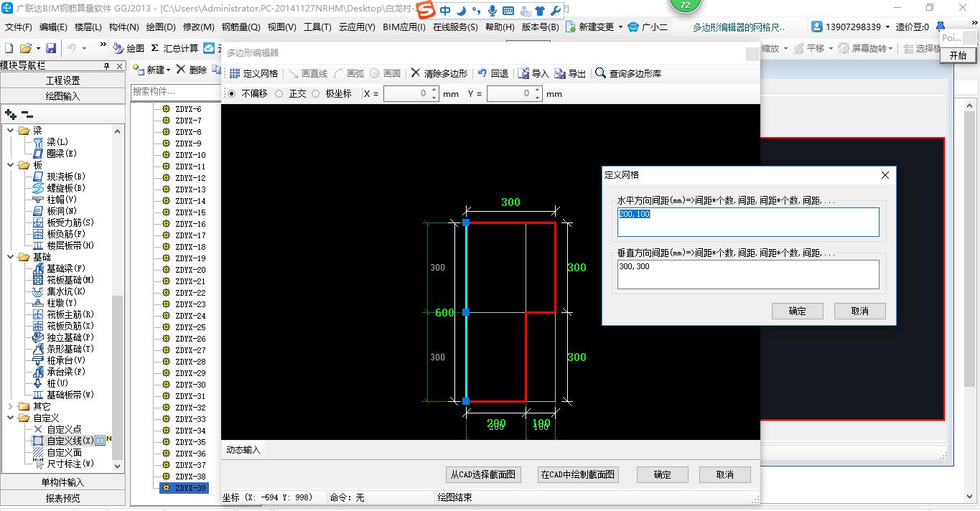The width and height of the screenshot is (980, 511).
Task: Collapse the 基础 tree folder
Action: (11, 257)
